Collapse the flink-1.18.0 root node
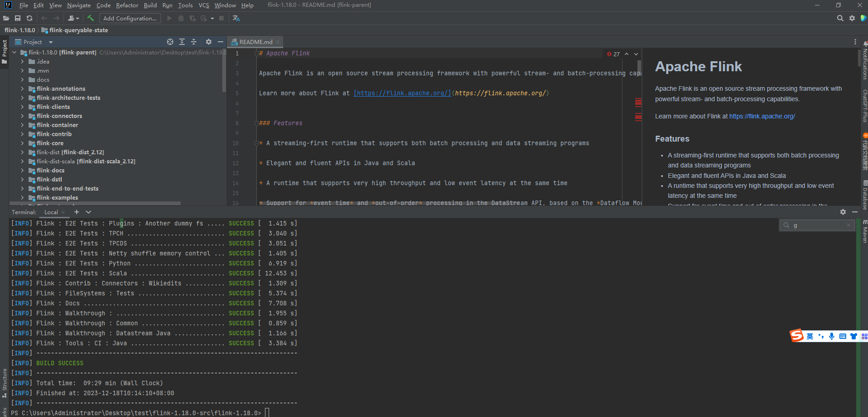The height and width of the screenshot is (417, 868). (15, 53)
